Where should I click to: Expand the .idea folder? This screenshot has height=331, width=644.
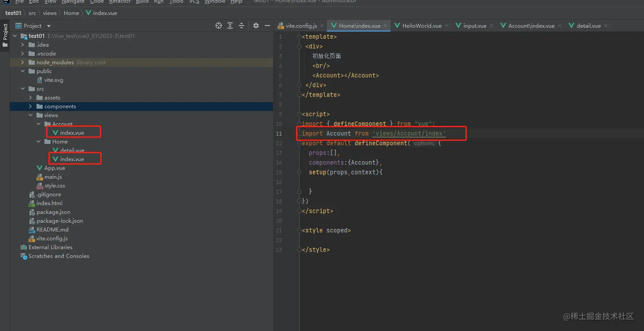23,45
